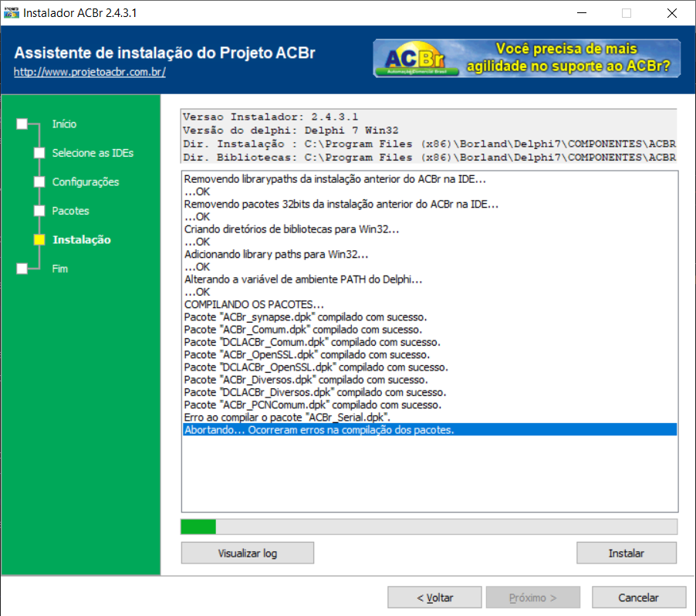The image size is (696, 616).
Task: Click the white marker beside Configurações
Action: click(39, 181)
